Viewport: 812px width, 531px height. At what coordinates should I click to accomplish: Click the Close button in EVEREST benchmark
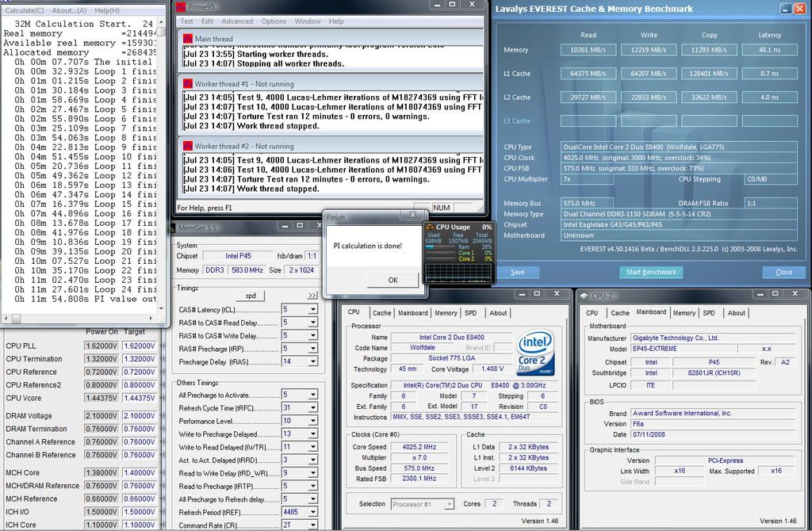[783, 272]
